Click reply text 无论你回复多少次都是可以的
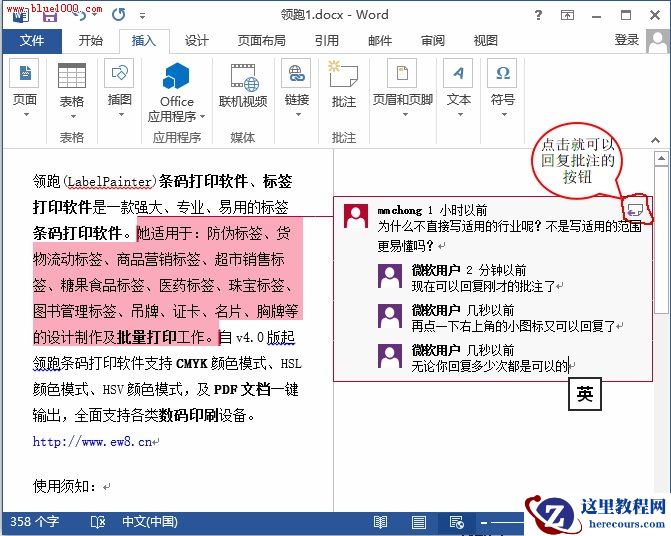 [x=490, y=366]
